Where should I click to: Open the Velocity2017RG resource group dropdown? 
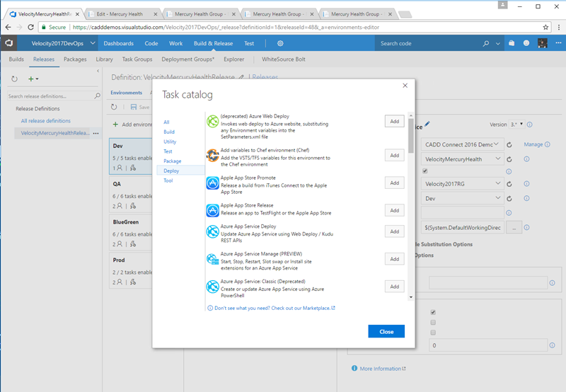[463, 184]
